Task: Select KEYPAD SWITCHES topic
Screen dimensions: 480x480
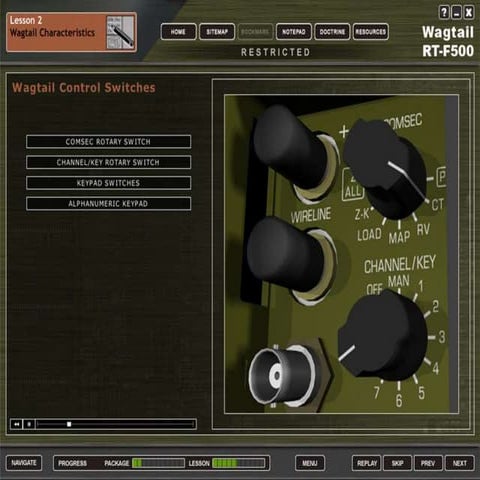Action: pos(109,183)
